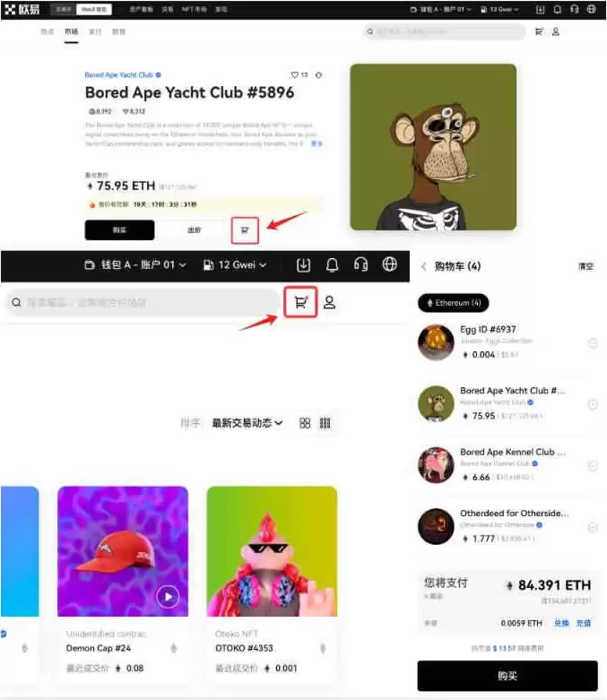The image size is (607, 700).
Task: Click the large search input field
Action: (x=143, y=303)
